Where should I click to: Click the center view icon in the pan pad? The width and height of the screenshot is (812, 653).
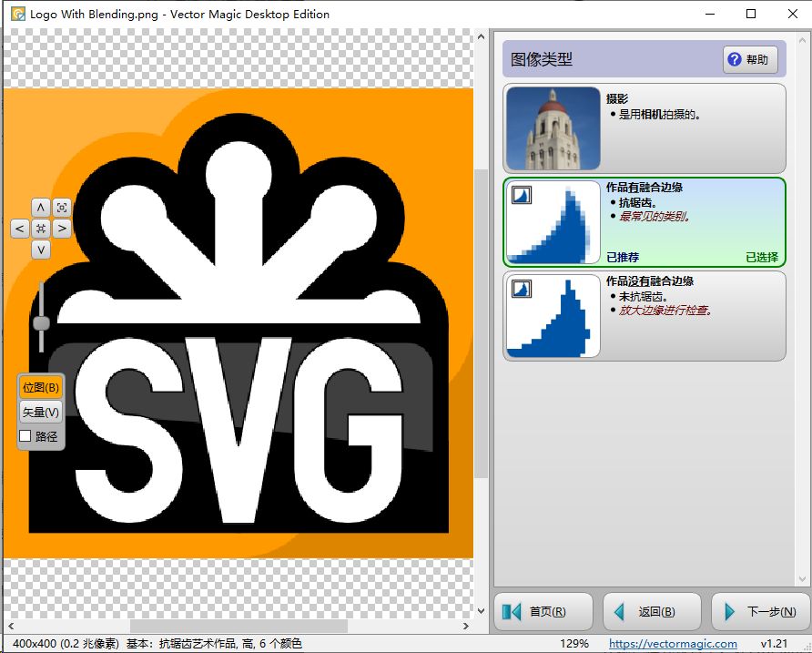[40, 229]
